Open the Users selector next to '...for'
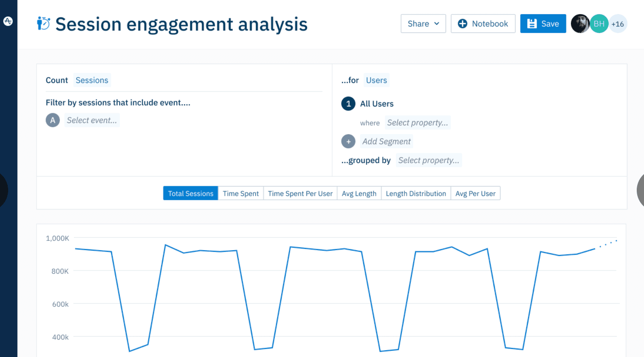 coord(376,80)
